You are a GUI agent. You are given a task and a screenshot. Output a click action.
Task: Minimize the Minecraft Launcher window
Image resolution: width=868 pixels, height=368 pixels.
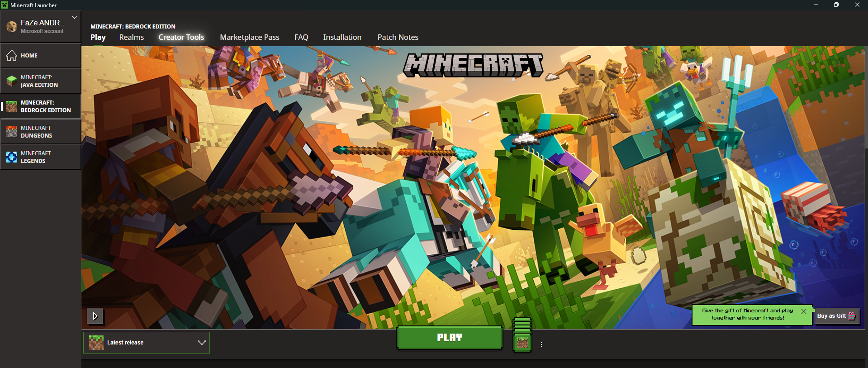point(816,5)
